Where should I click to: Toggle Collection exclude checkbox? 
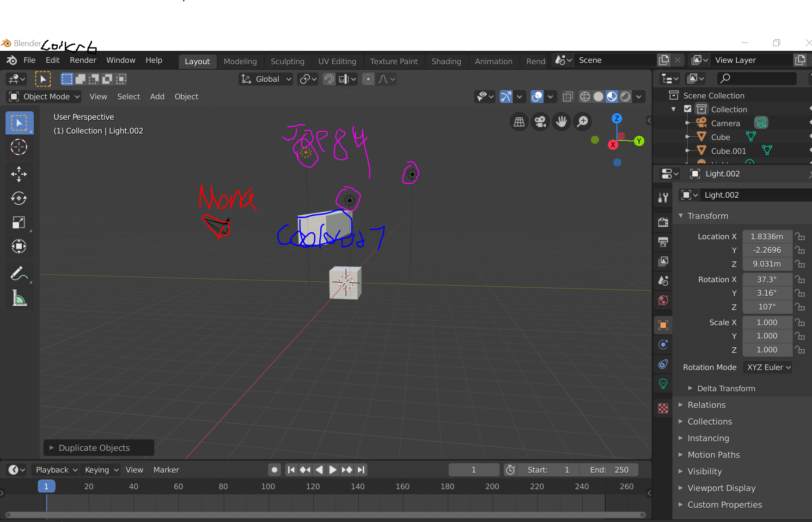[x=688, y=109]
